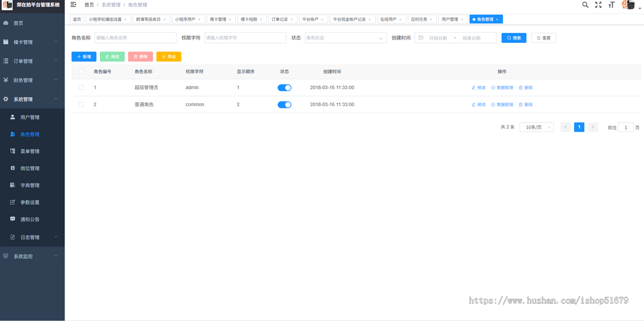This screenshot has width=644, height=321.
Task: Switch to the 首页 tab
Action: point(76,19)
